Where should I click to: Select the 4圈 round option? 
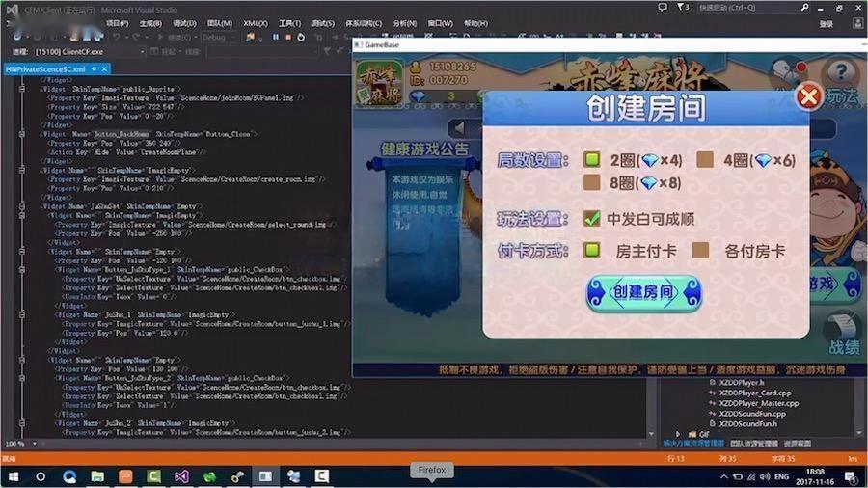[x=705, y=160]
